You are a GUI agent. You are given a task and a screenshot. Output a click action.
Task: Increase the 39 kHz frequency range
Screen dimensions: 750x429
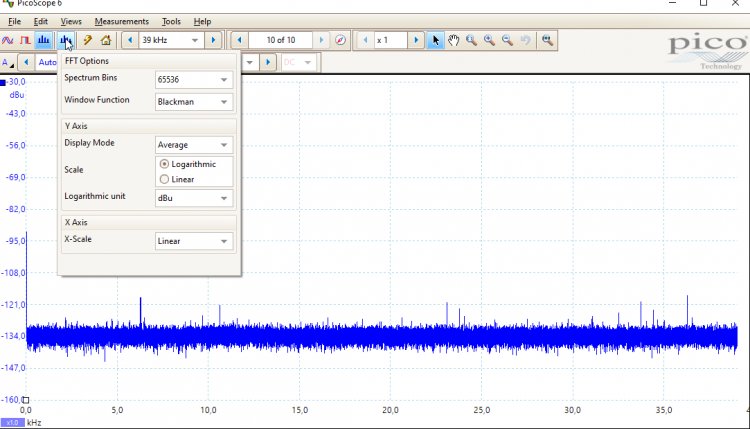pyautogui.click(x=213, y=40)
